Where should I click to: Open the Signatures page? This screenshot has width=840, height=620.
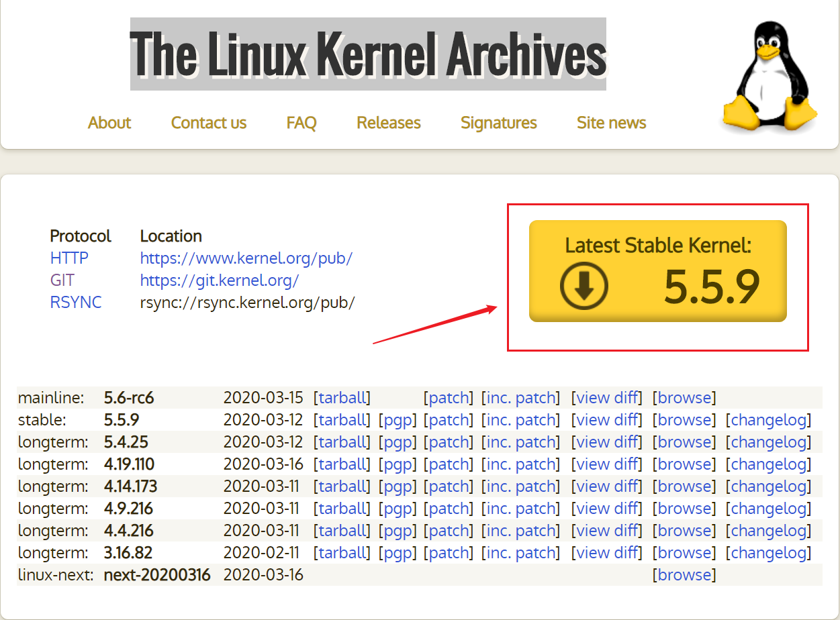coord(499,123)
